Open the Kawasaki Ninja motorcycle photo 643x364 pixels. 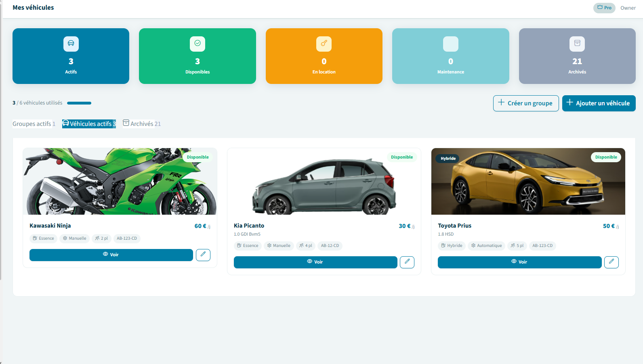click(x=120, y=181)
